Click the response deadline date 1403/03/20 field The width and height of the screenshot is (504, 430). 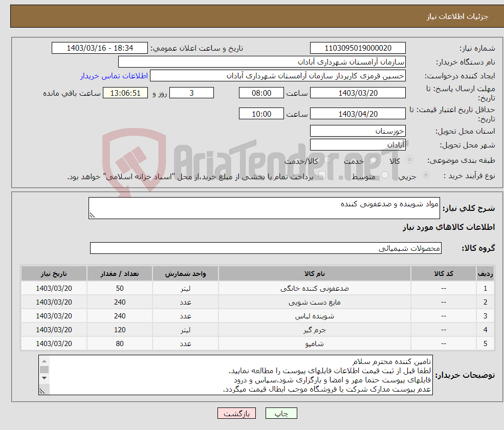[358, 93]
